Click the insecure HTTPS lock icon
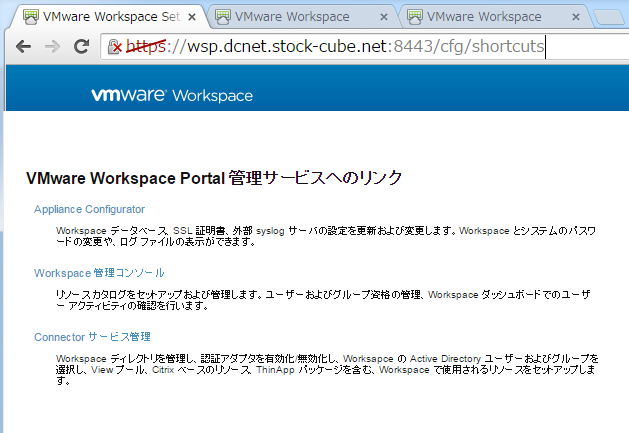The width and height of the screenshot is (629, 433). coord(114,46)
